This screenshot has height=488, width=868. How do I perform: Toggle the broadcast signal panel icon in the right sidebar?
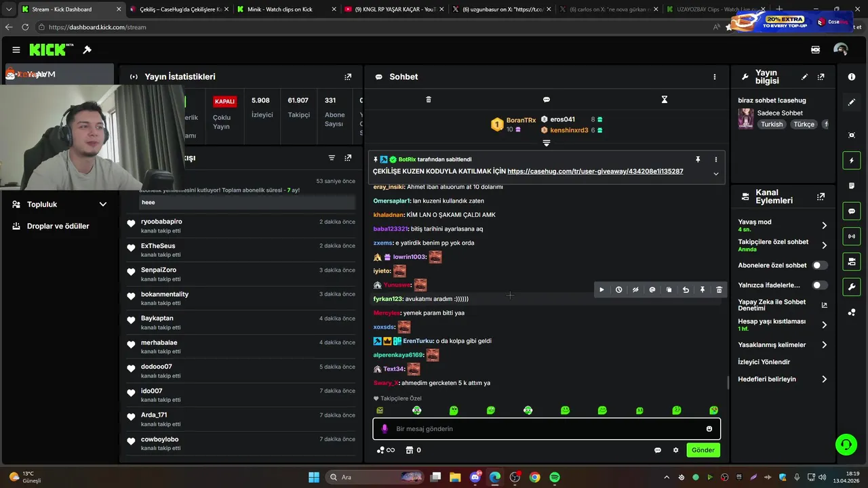(x=852, y=236)
